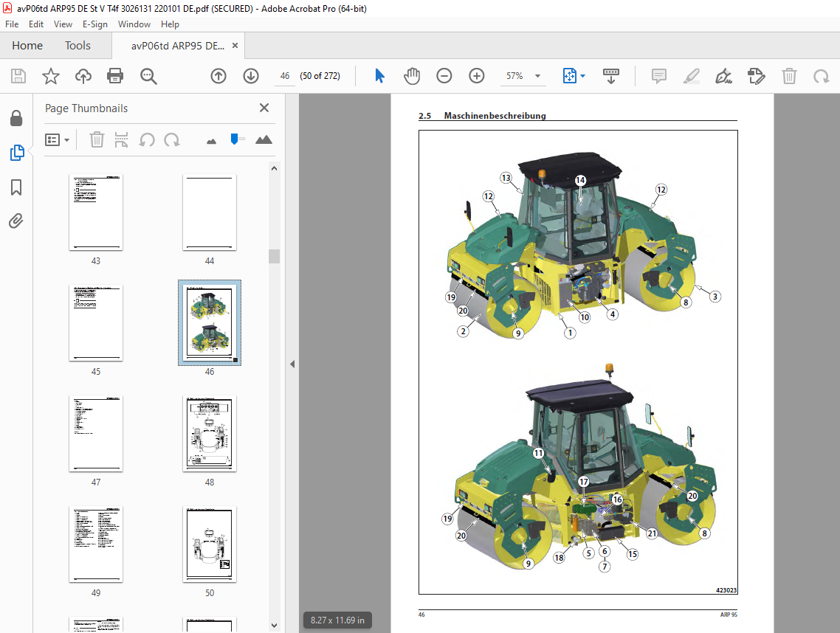Screen dimensions: 840x633
Task: Open the Bookmarks panel
Action: tap(16, 187)
